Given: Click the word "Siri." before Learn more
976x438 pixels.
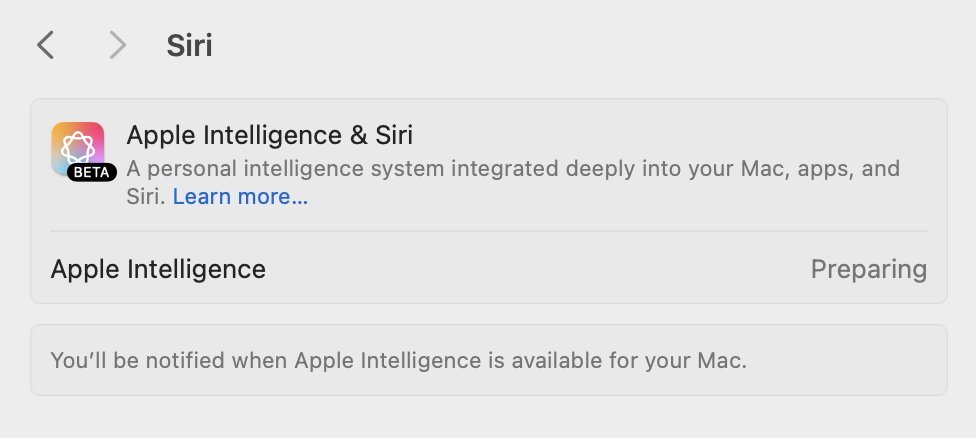Looking at the screenshot, I should click(147, 197).
